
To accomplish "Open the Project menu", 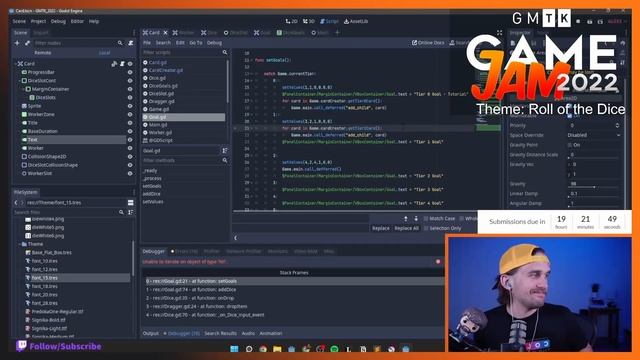I will 38,21.
